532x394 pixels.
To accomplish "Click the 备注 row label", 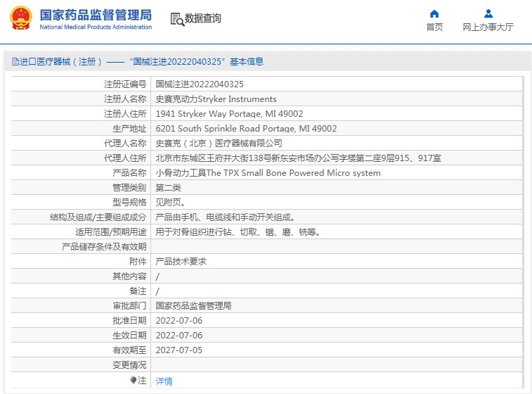I will 138,291.
